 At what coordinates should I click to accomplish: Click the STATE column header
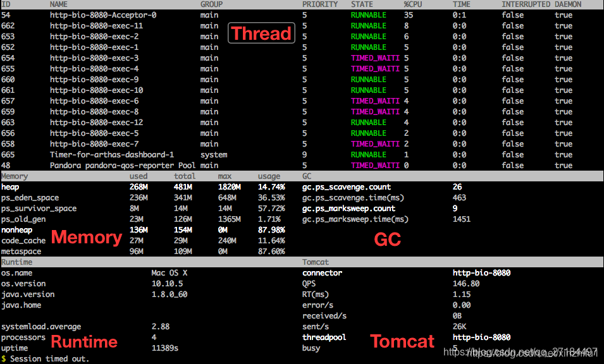[362, 4]
